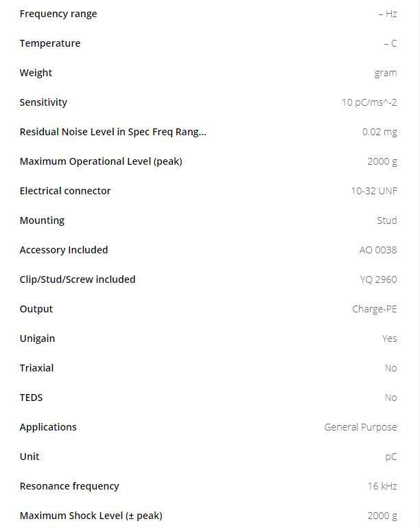The width and height of the screenshot is (420, 528).
Task: Click the 10 pC/ms^-2 sensitivity value
Action: (x=369, y=102)
